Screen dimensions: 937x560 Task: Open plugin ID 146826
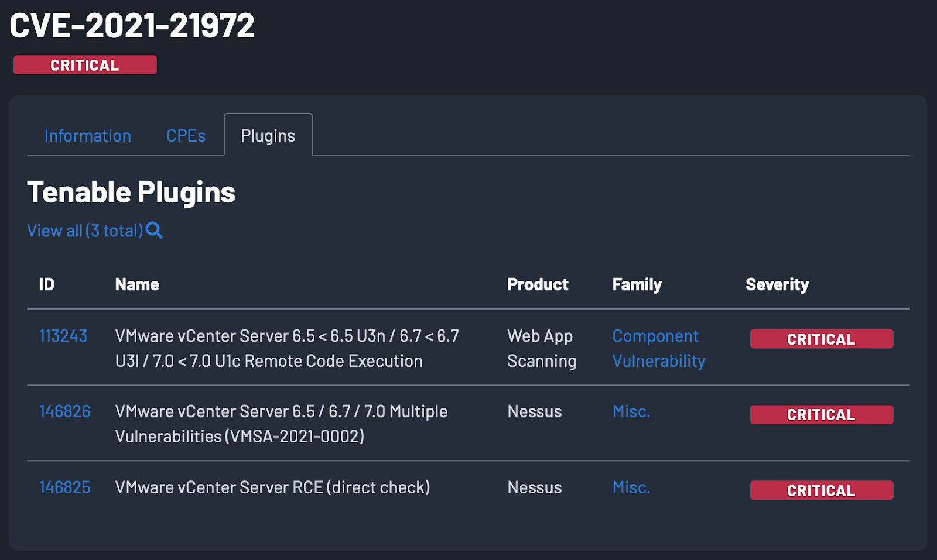pyautogui.click(x=64, y=411)
